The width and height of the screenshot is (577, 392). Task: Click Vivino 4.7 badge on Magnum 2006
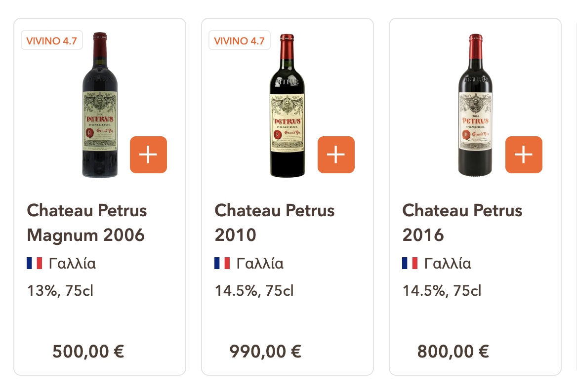pyautogui.click(x=51, y=41)
